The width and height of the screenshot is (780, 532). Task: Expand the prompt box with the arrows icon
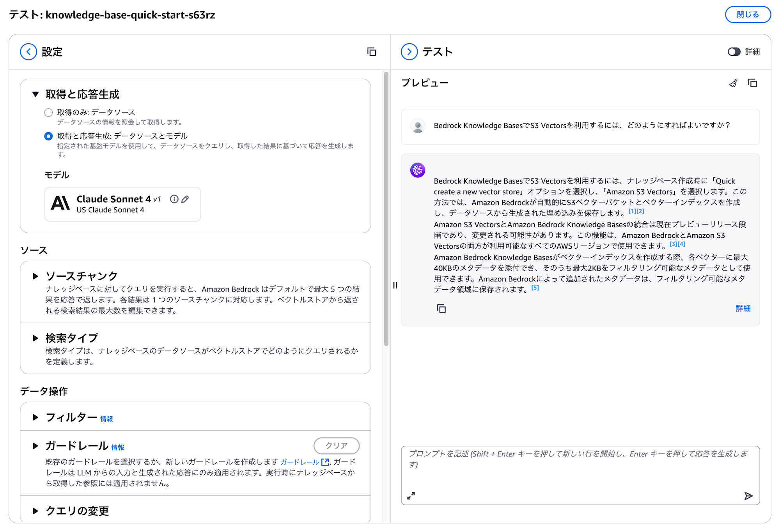tap(411, 496)
